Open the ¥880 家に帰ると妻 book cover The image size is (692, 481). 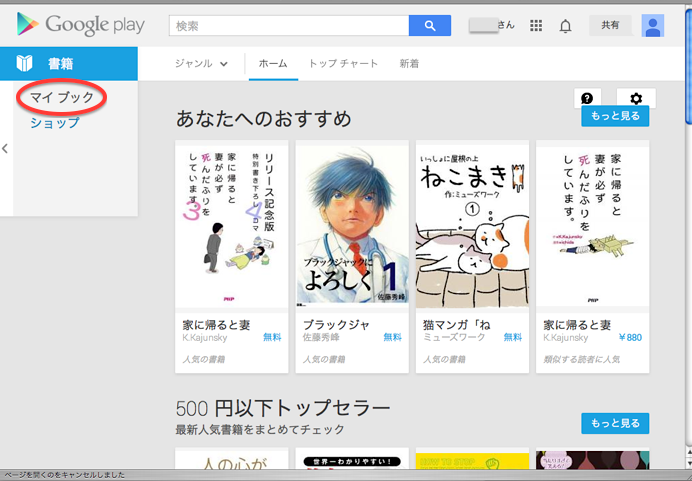[593, 227]
